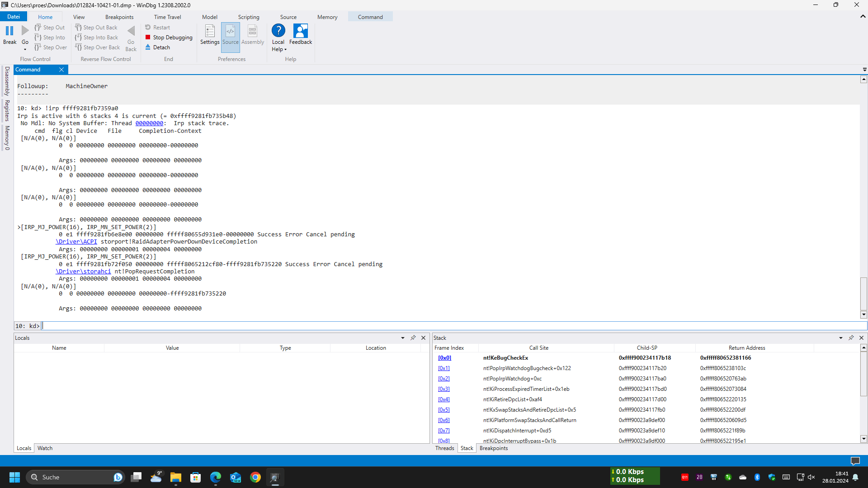
Task: Pin the Locals panel
Action: [x=413, y=338]
